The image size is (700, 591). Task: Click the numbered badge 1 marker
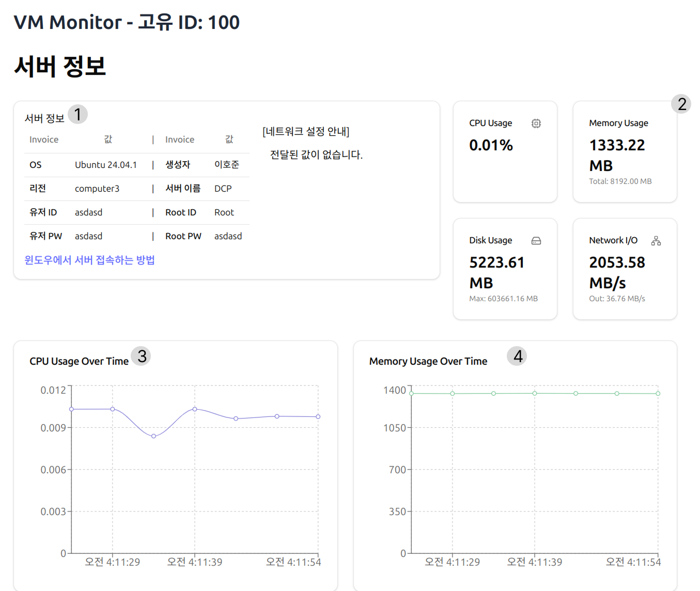click(77, 114)
